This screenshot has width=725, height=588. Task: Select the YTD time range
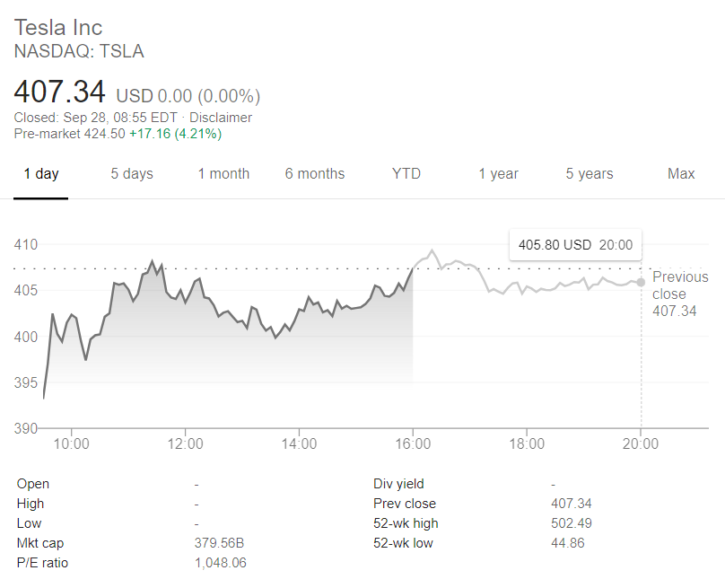click(x=406, y=174)
